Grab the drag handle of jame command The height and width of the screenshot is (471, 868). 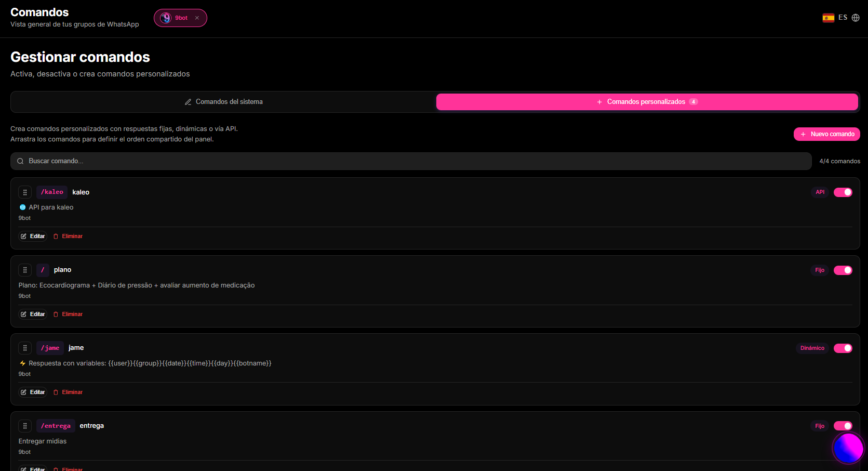pos(25,348)
